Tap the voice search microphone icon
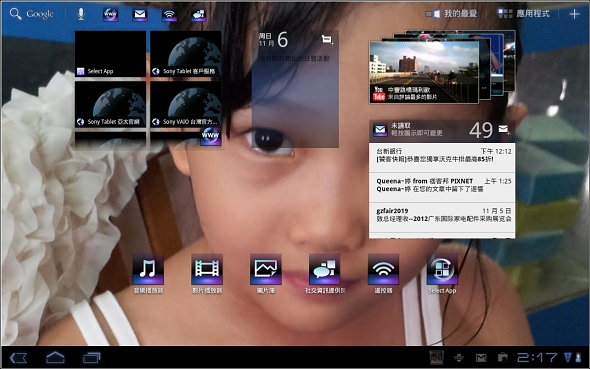The image size is (590, 369). 81,14
